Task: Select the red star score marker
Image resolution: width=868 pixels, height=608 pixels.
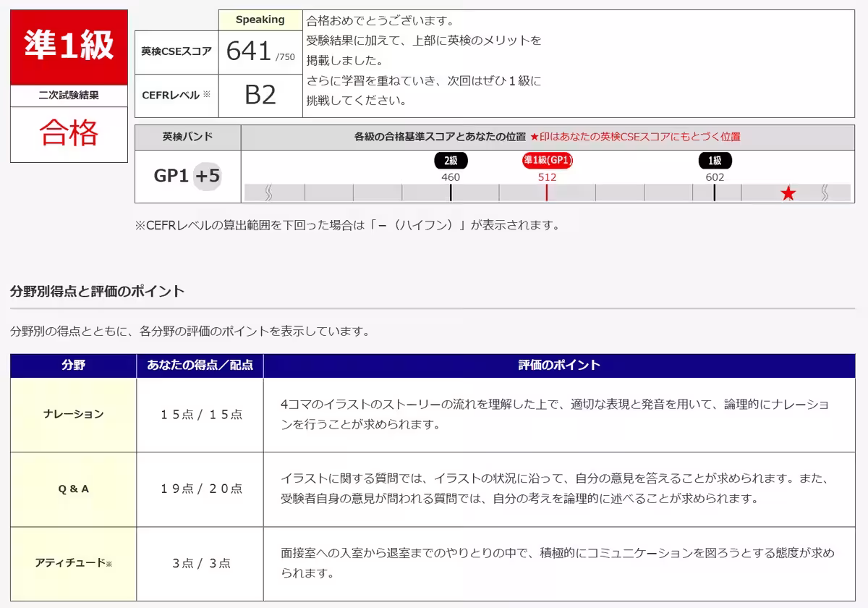Action: tap(787, 193)
